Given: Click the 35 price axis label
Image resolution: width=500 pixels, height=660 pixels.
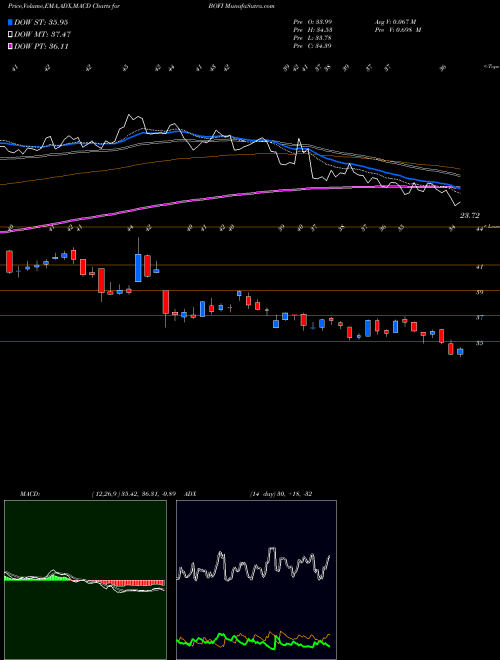Looking at the screenshot, I should tap(479, 343).
